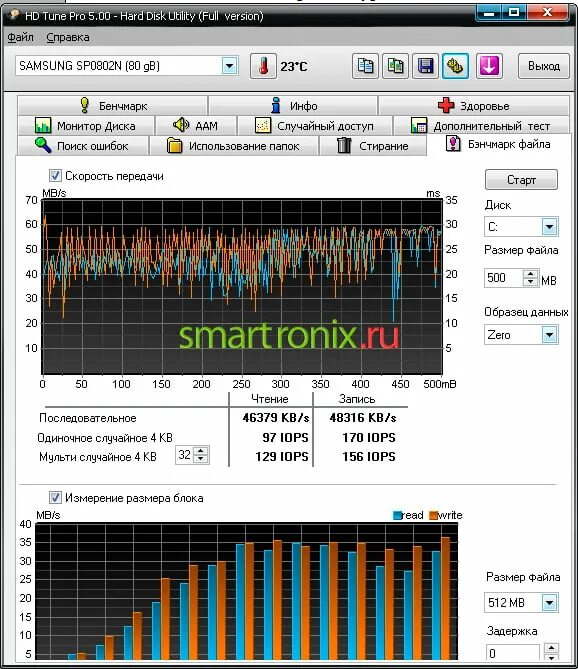This screenshot has width=578, height=669.
Task: Minimize the HD Tune Pro window
Action: [489, 12]
